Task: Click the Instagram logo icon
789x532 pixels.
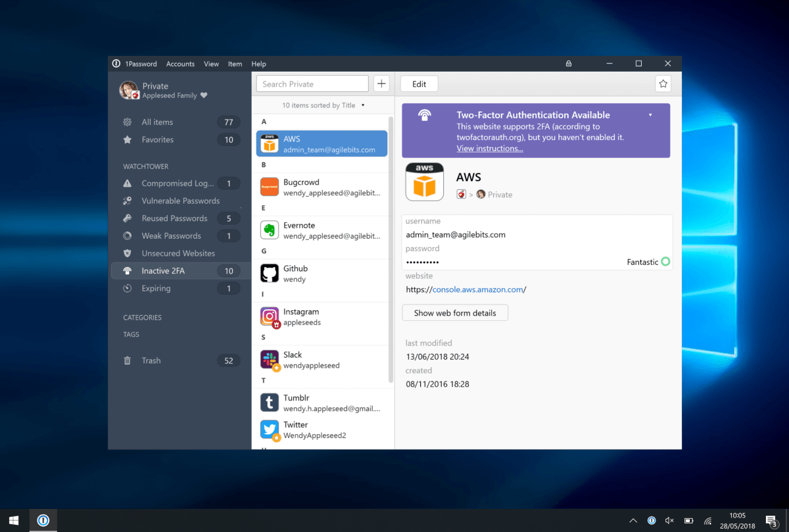Action: click(x=270, y=316)
